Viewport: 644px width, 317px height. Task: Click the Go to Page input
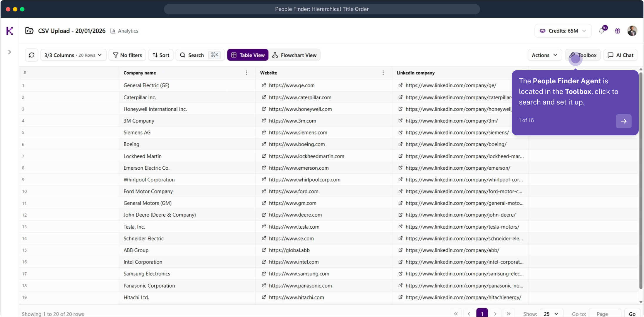[605, 313]
